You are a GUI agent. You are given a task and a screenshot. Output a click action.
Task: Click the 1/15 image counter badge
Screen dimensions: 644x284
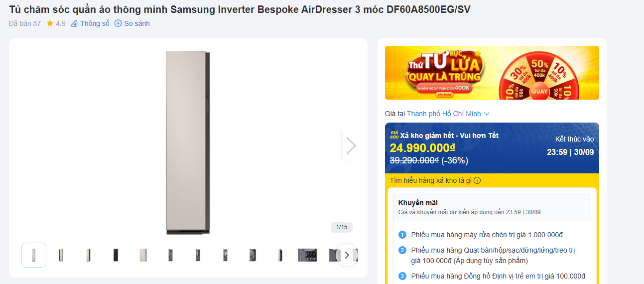coord(342,227)
